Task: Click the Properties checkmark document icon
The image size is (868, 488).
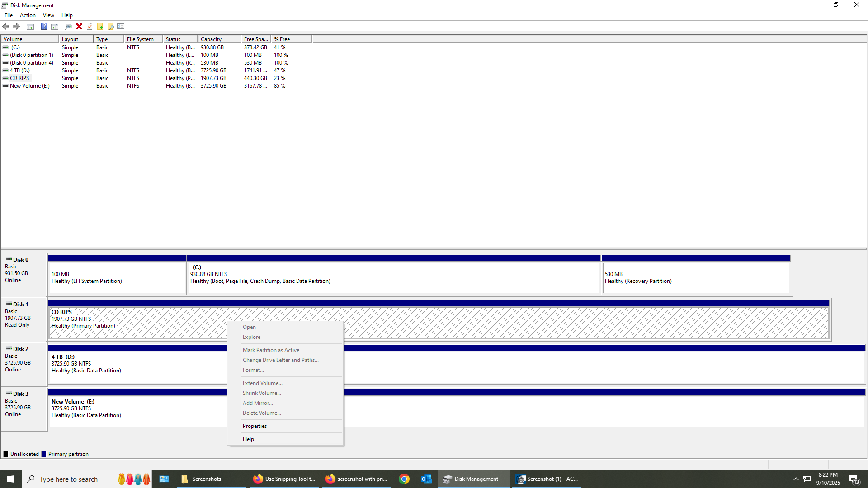Action: click(90, 26)
